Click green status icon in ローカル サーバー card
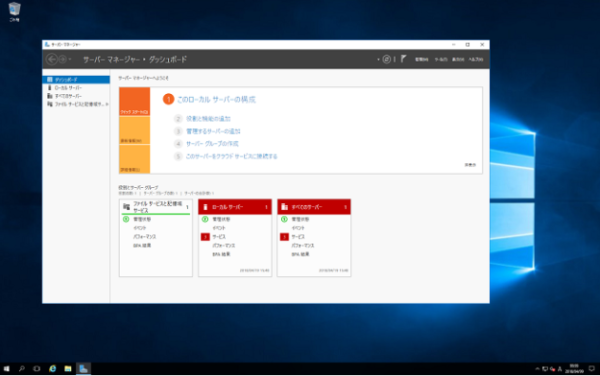The height and width of the screenshot is (376, 600). point(205,219)
